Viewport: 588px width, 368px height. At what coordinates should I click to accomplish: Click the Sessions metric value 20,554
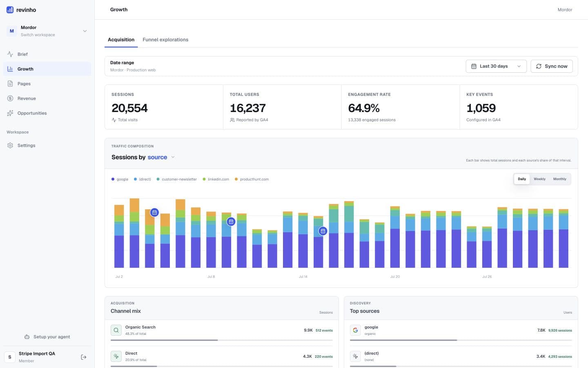pyautogui.click(x=129, y=108)
